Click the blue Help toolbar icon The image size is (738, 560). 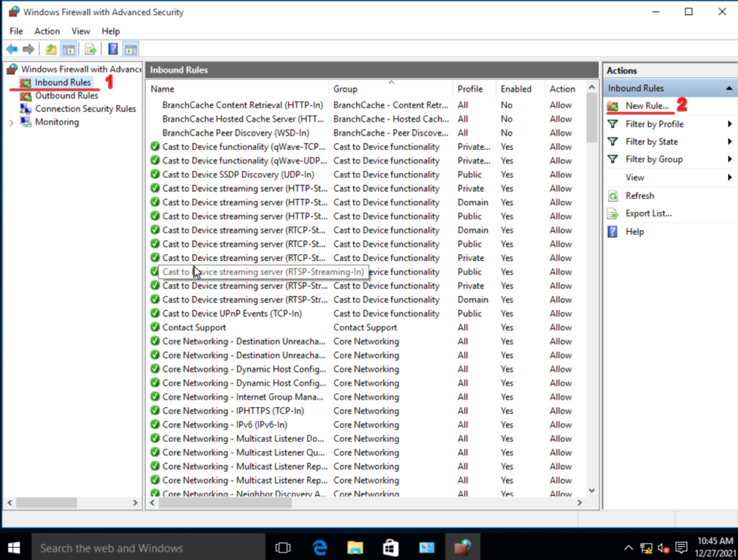[113, 49]
